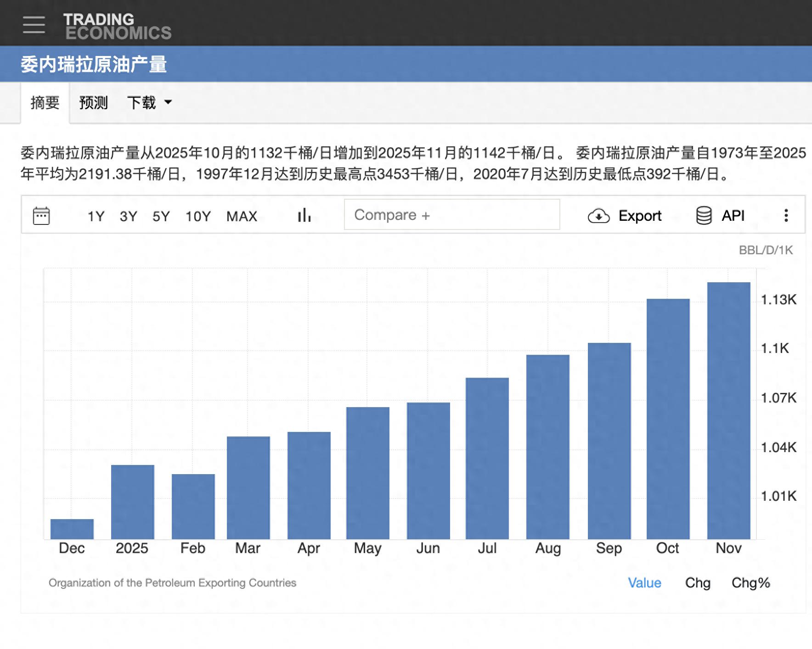This screenshot has width=812, height=649.
Task: Open the three-dot more options menu
Action: click(x=786, y=215)
